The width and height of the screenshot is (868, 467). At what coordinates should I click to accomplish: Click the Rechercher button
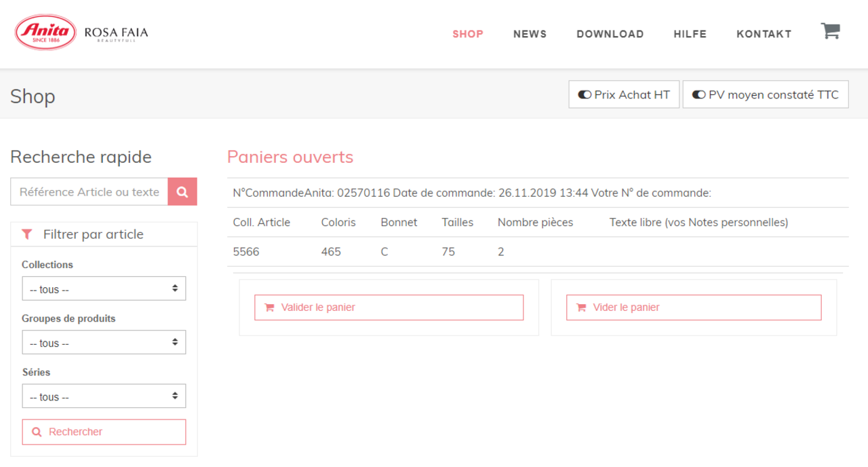pyautogui.click(x=104, y=432)
